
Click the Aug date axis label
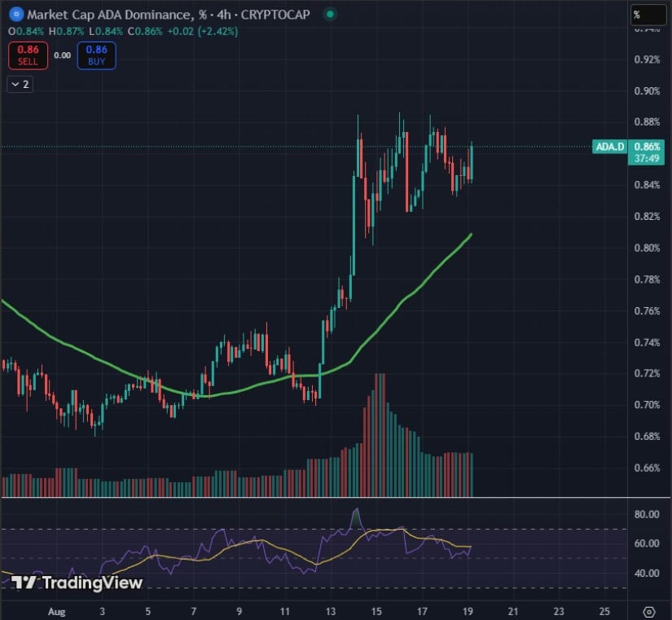click(56, 612)
